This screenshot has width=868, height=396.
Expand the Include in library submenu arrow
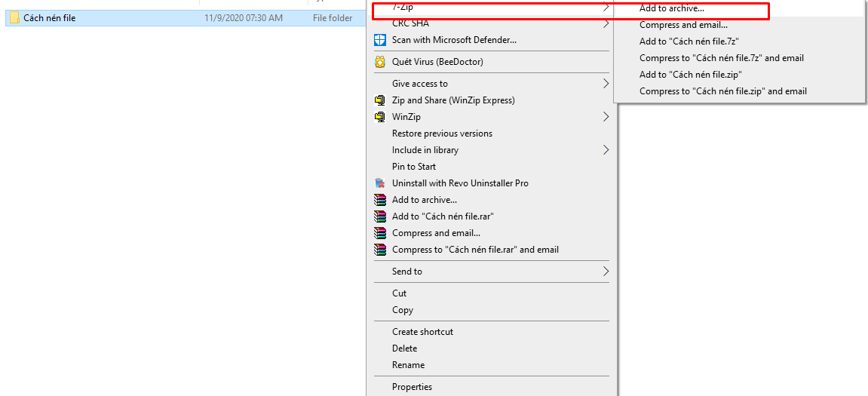point(606,150)
